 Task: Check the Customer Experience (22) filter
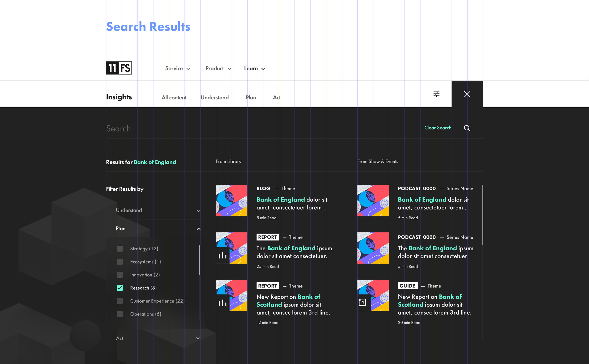coord(120,301)
